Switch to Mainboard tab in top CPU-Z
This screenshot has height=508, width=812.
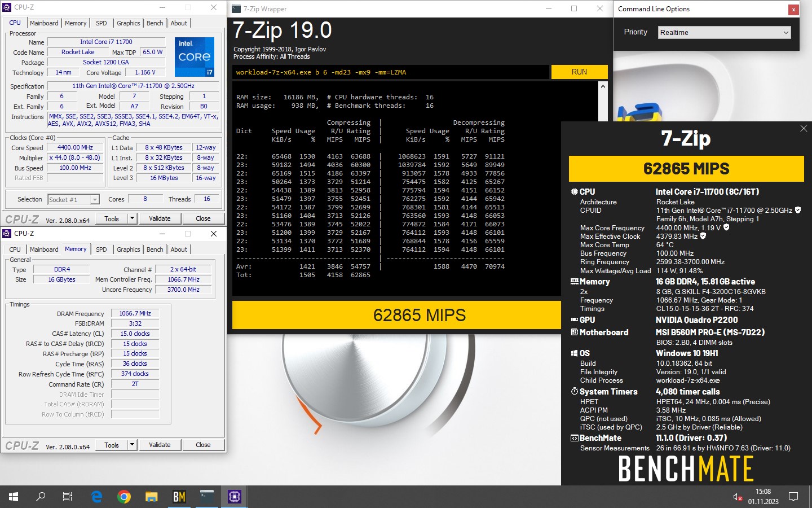coord(44,23)
